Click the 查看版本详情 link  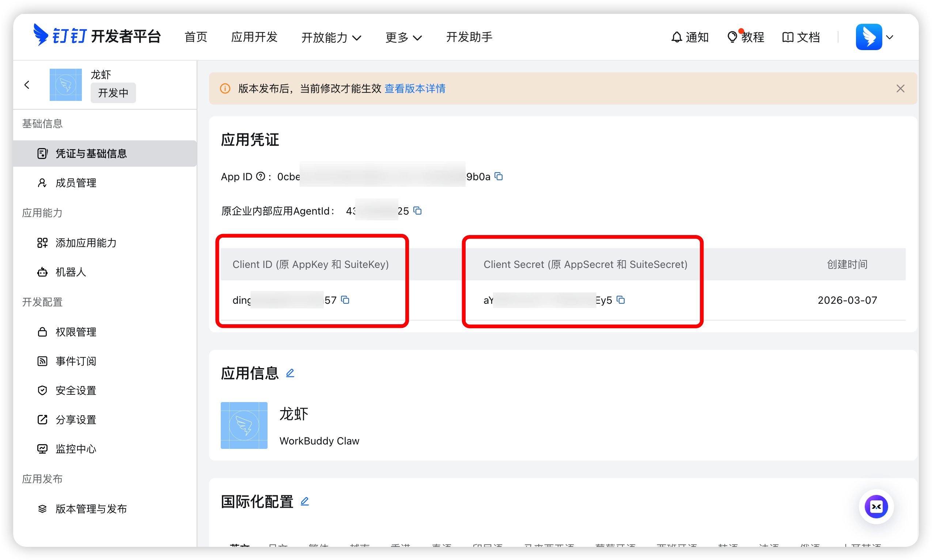415,89
